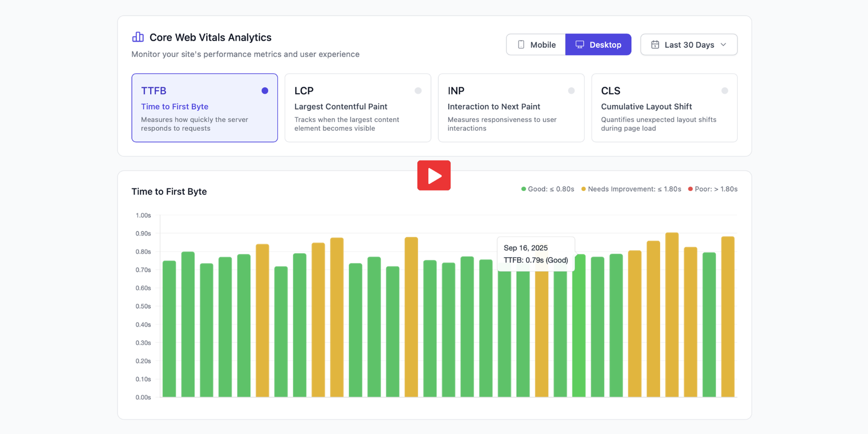Screen dimensions: 868x434
Task: Open the Last 30 Days dropdown
Action: pyautogui.click(x=689, y=44)
